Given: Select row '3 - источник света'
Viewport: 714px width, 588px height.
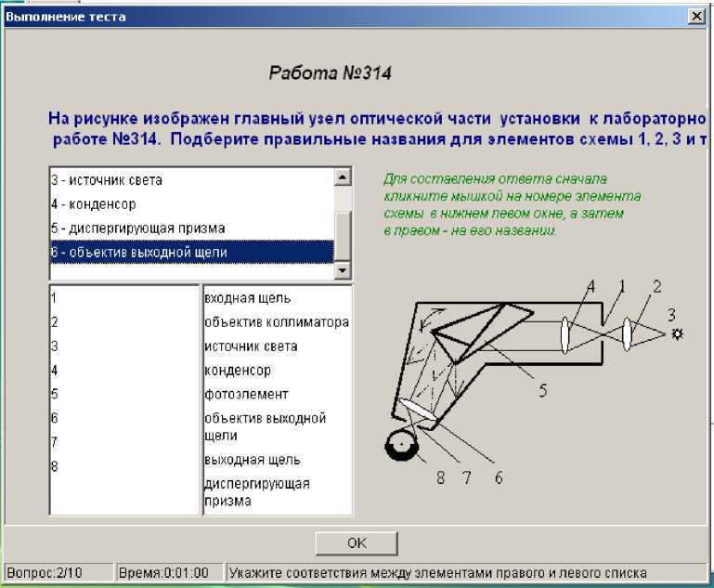Looking at the screenshot, I should (x=191, y=180).
